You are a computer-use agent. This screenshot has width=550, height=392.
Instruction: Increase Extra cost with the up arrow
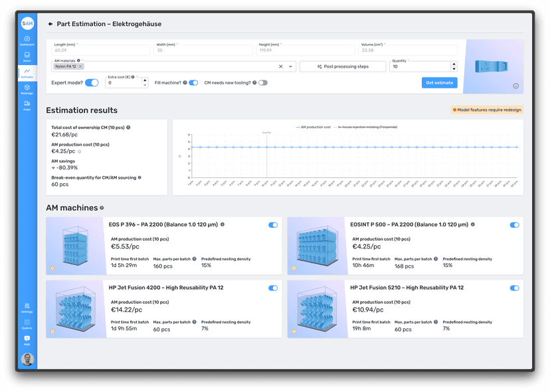[x=145, y=80]
